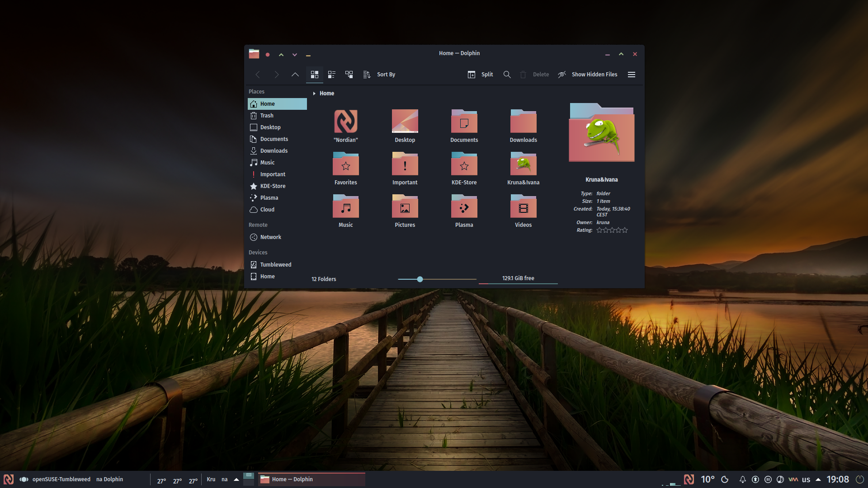The width and height of the screenshot is (868, 488).
Task: Click the 129.1 GiB free space bar
Action: (518, 279)
